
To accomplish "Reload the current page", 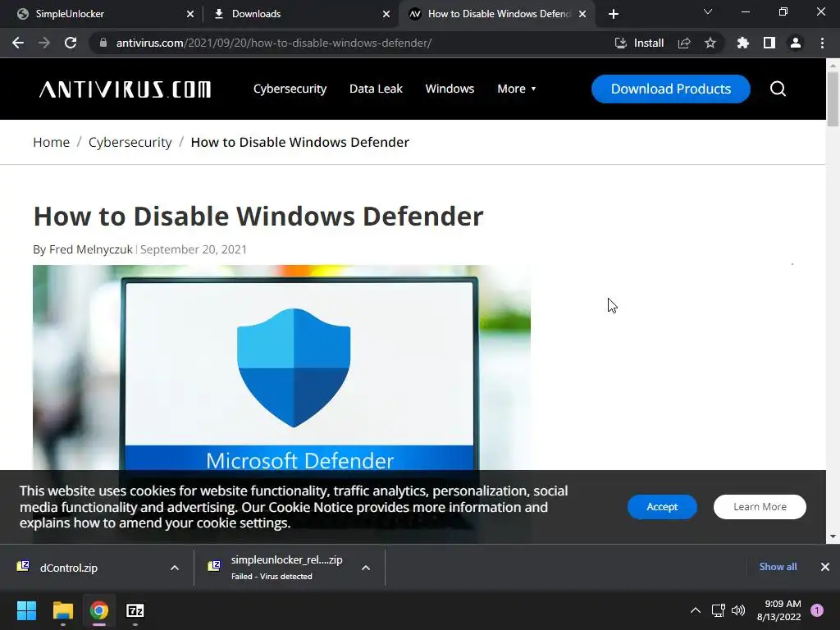I will coord(71,43).
